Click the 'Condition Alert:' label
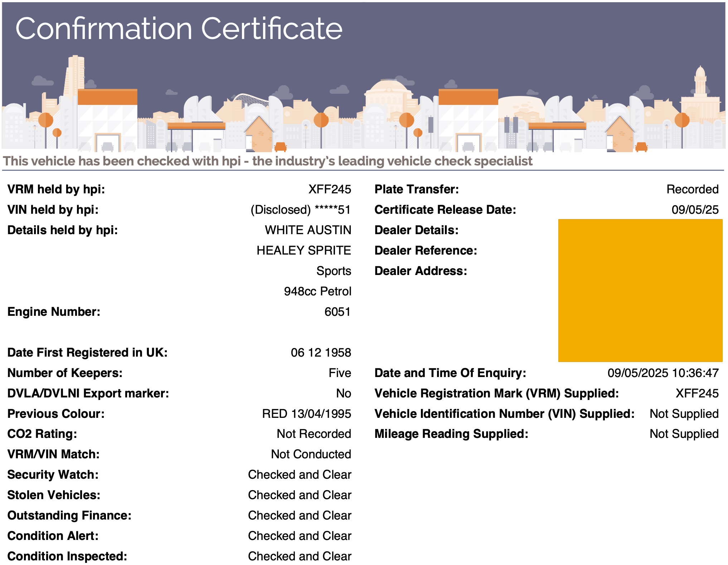 (x=53, y=536)
